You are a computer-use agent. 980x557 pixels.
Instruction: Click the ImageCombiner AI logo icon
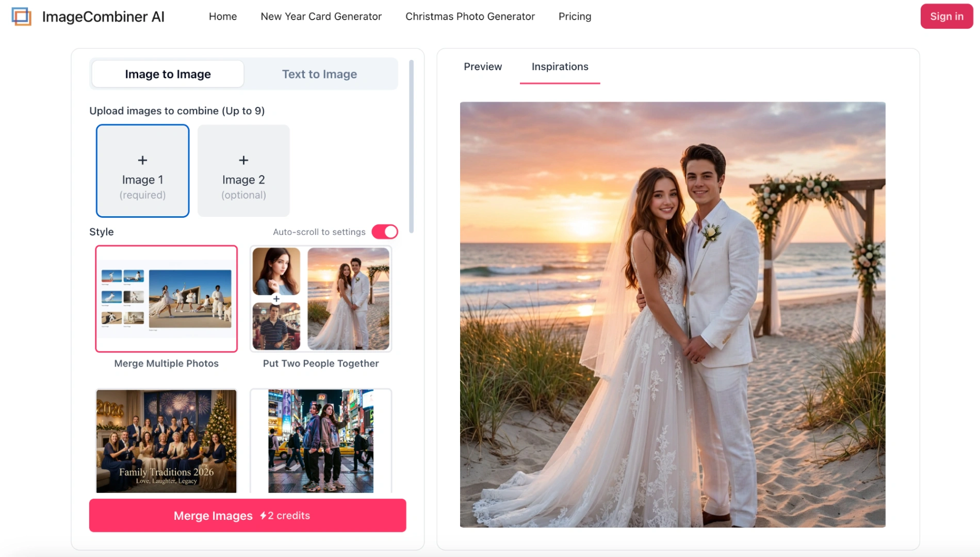click(x=21, y=17)
